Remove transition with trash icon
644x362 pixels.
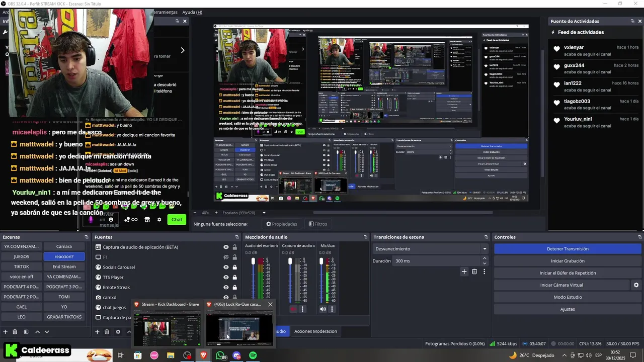pyautogui.click(x=474, y=271)
